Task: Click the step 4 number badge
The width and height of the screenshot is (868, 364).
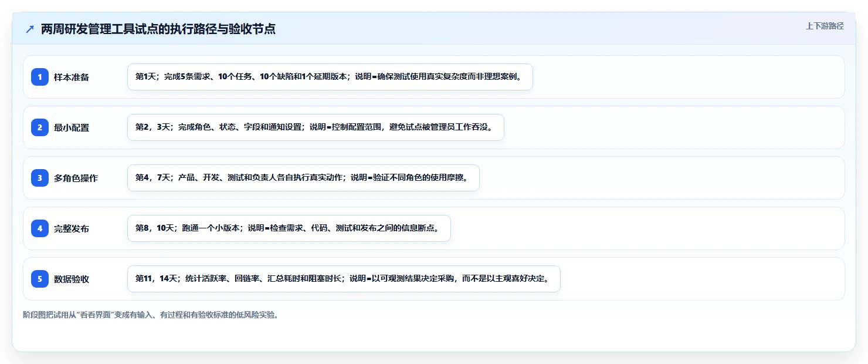Action: tap(40, 228)
